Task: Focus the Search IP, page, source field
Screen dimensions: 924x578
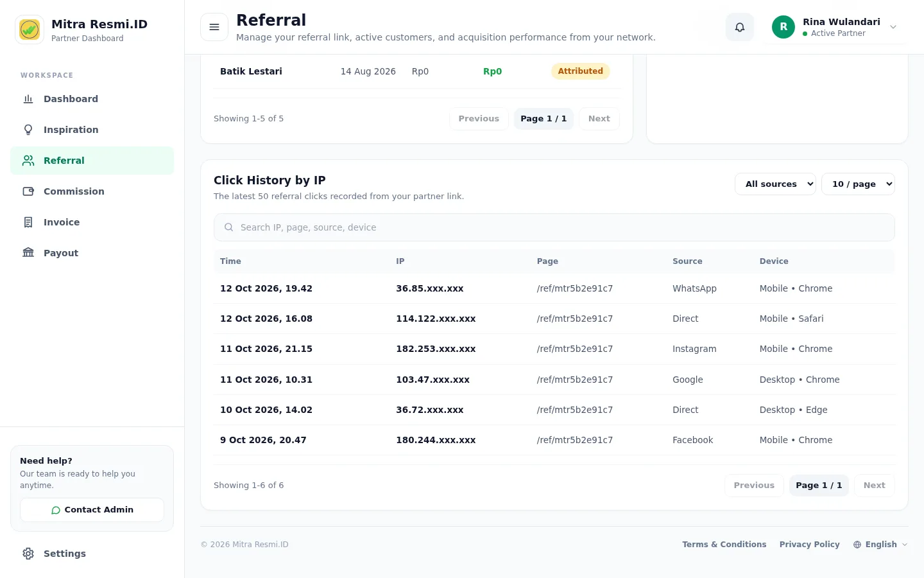Action: (554, 227)
